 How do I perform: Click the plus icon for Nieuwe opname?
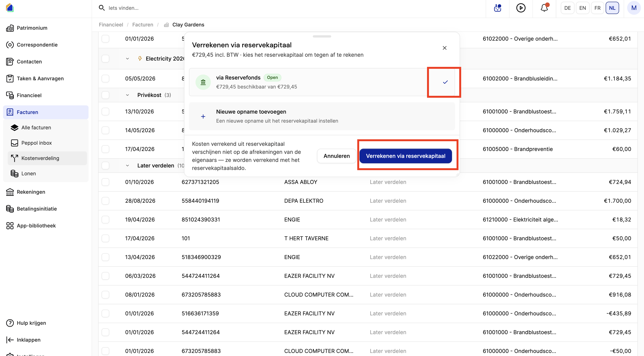click(x=203, y=116)
